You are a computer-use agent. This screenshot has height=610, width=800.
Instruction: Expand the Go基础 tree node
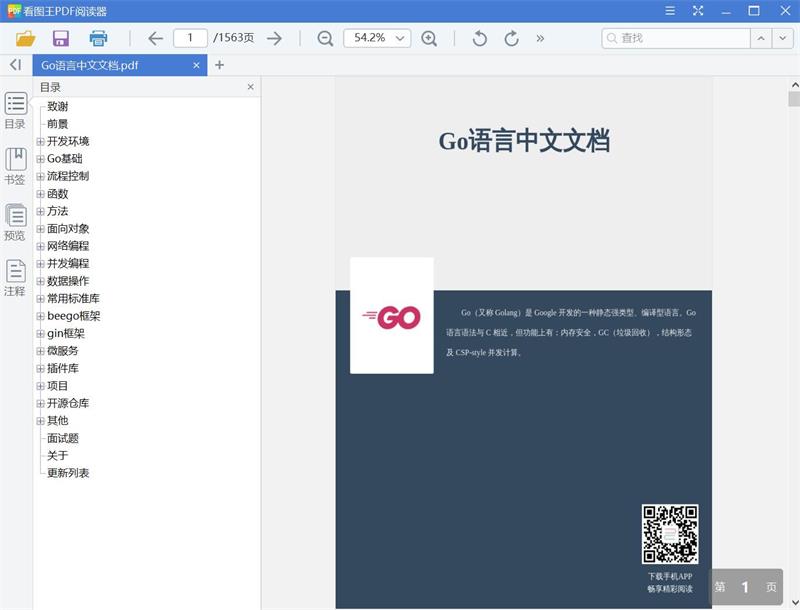[40, 159]
